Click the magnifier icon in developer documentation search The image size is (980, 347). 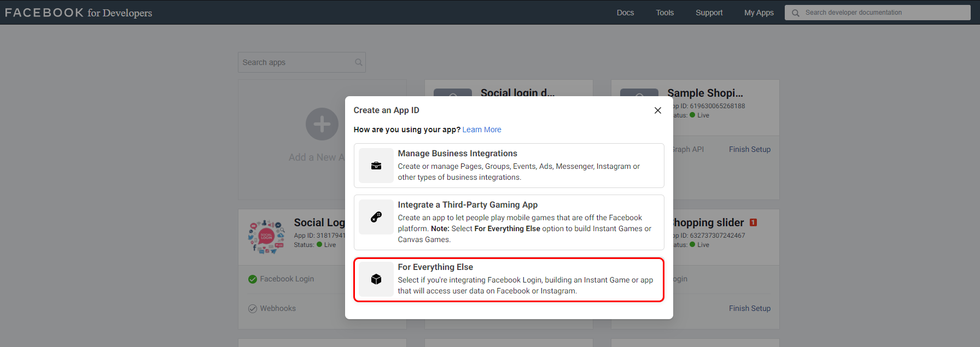click(796, 13)
